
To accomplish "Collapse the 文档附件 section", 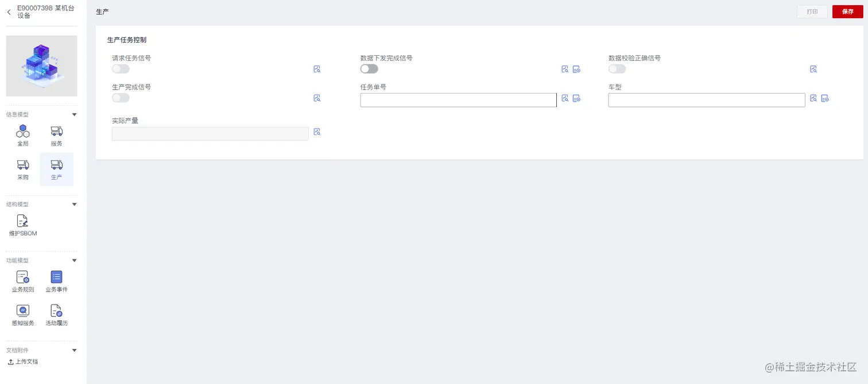I will (74, 350).
